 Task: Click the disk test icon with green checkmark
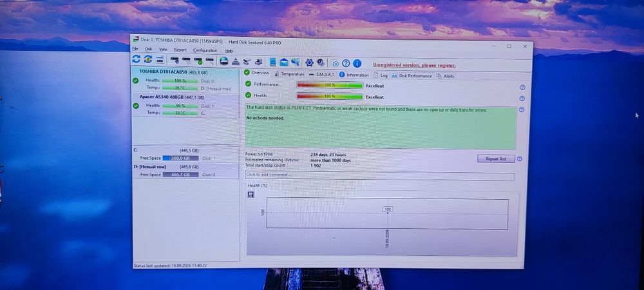pos(198,61)
